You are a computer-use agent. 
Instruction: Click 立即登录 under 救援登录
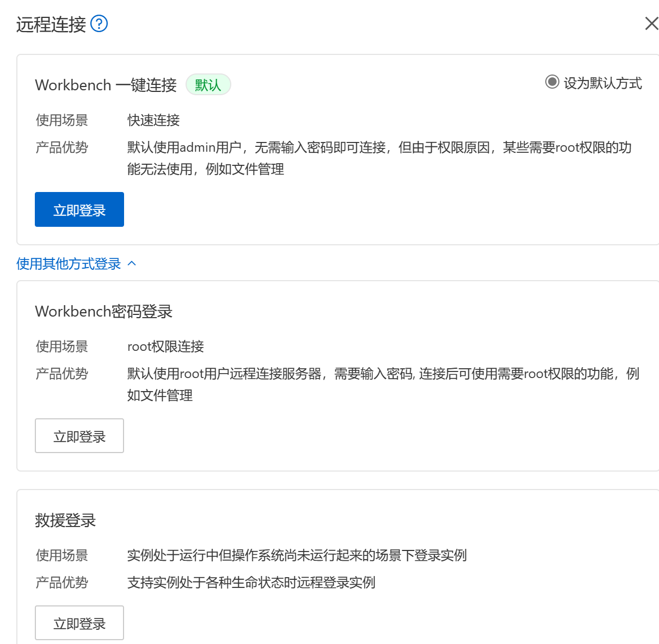79,623
